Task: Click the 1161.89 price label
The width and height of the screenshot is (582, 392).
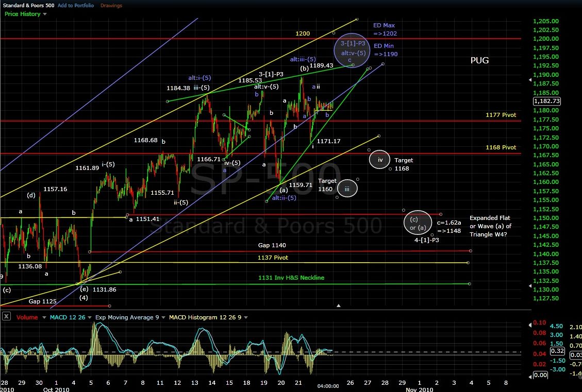Action: tap(87, 167)
